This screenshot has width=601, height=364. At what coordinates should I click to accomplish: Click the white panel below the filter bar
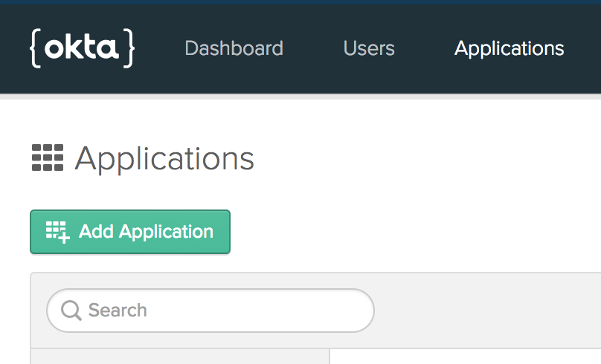pyautogui.click(x=466, y=357)
